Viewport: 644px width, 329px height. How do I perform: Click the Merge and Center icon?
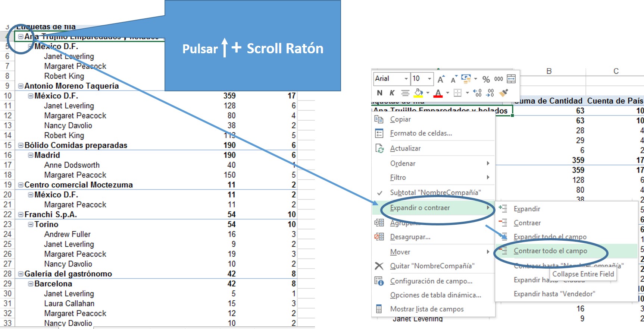[511, 79]
